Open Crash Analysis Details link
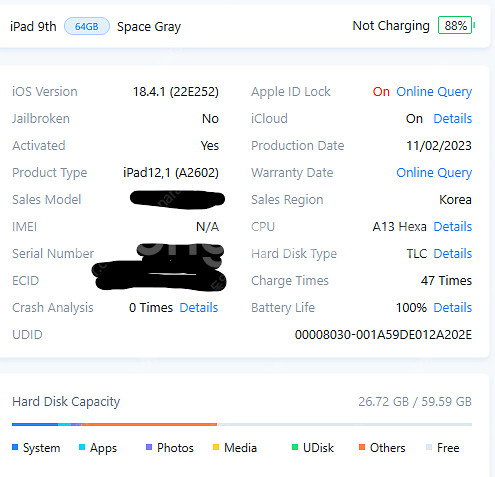The height and width of the screenshot is (477, 495). pos(199,308)
